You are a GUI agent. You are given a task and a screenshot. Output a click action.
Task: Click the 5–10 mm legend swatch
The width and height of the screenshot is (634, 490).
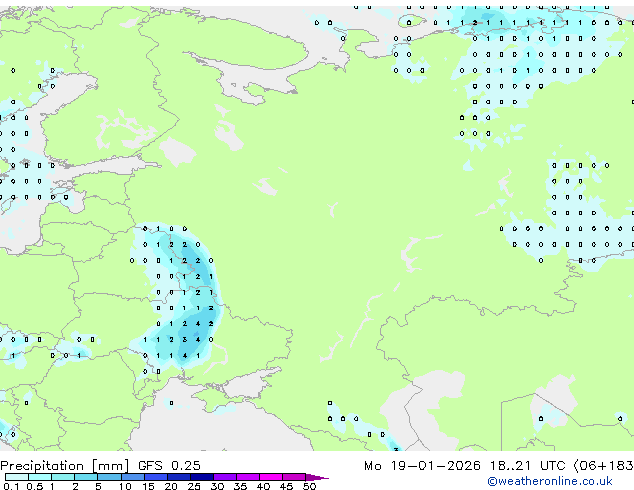pos(109,477)
